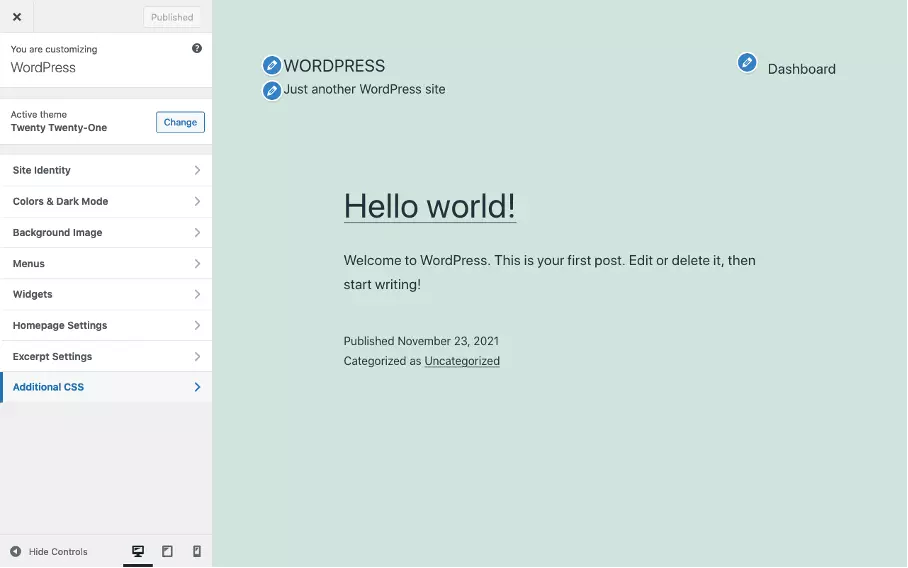Click the edit pencil beside Dashboard menu
908x568 pixels.
click(747, 63)
